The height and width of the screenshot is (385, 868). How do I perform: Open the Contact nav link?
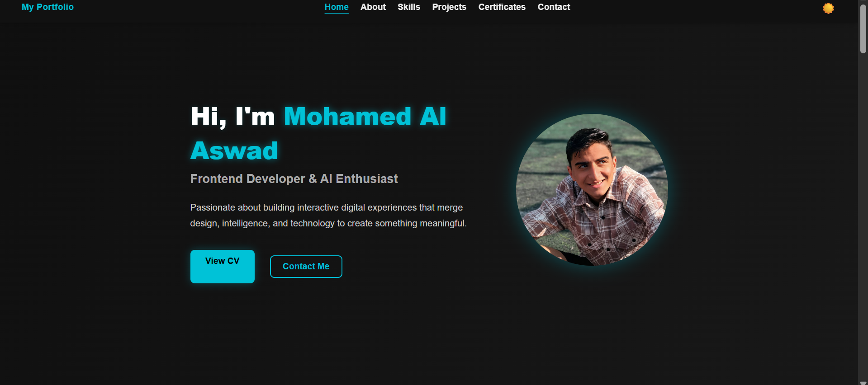pos(554,7)
